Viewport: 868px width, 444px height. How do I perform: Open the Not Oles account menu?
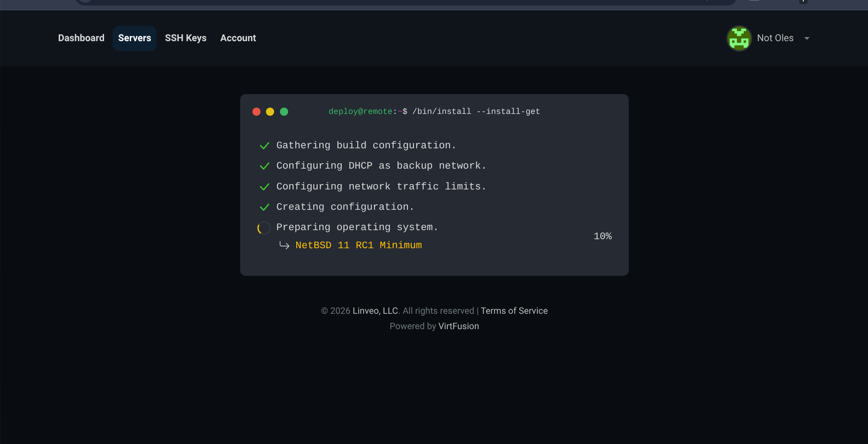pos(775,38)
